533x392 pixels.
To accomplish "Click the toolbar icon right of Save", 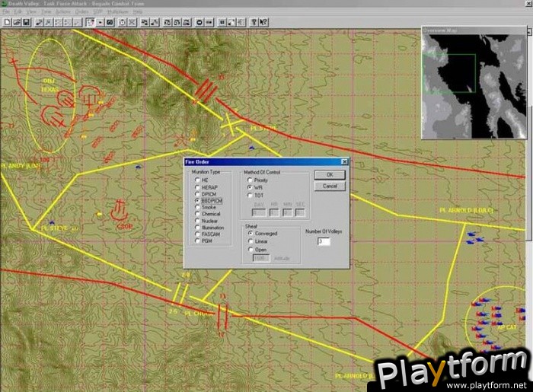I will 40,22.
